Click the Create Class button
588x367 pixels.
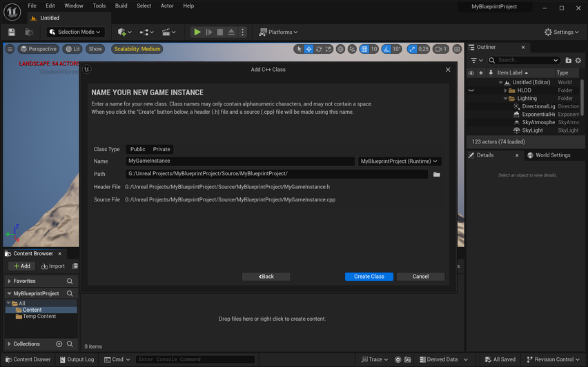pyautogui.click(x=369, y=277)
